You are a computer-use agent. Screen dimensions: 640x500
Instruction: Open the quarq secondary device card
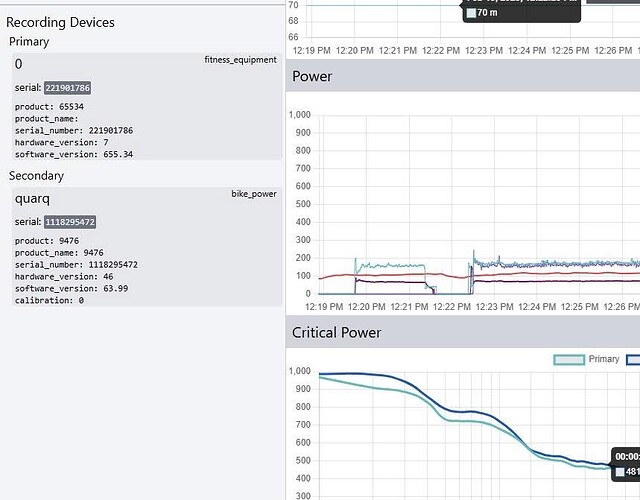[147, 247]
